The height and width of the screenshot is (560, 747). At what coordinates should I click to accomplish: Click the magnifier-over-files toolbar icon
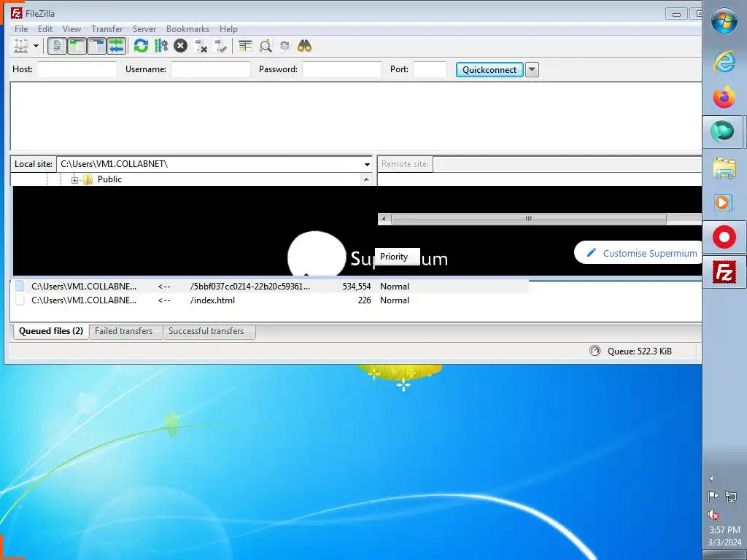[266, 46]
